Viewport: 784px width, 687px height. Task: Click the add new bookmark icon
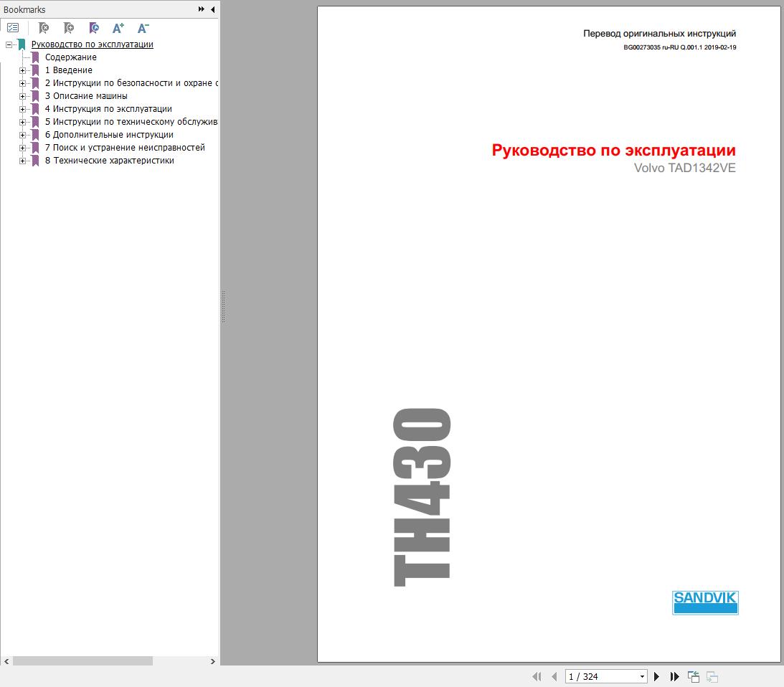(69, 28)
